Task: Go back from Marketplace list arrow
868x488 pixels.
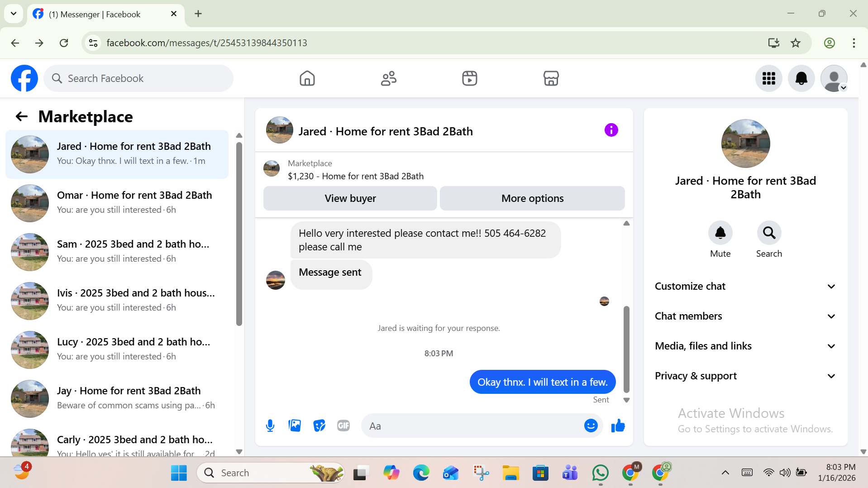Action: point(21,116)
